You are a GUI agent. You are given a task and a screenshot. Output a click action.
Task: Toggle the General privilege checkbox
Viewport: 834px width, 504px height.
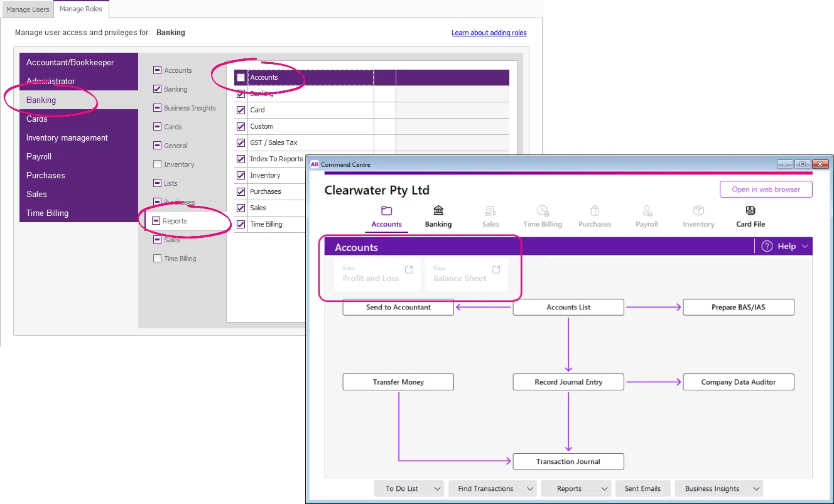[157, 146]
